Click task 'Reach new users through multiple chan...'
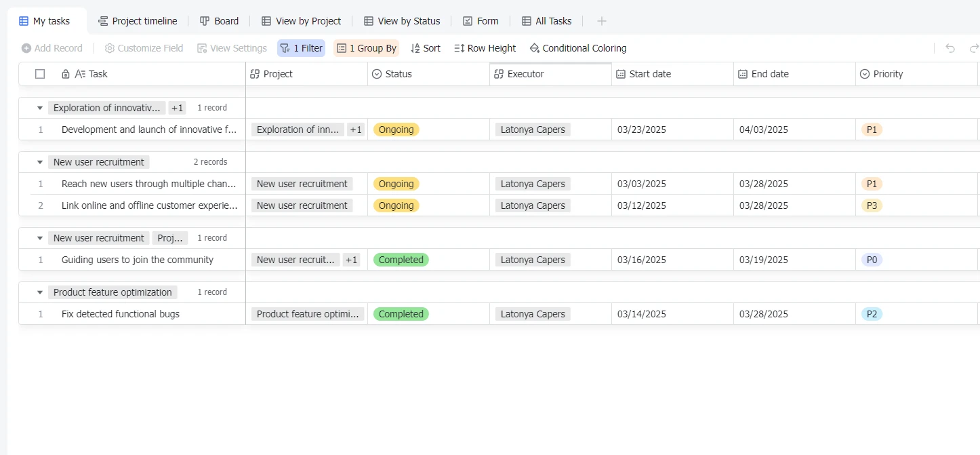The width and height of the screenshot is (980, 455). pyautogui.click(x=149, y=184)
